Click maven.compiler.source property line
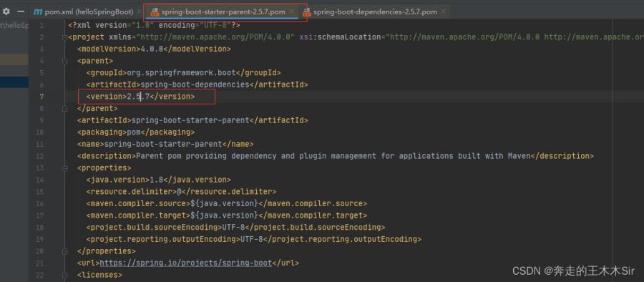644x282 pixels. (227, 203)
